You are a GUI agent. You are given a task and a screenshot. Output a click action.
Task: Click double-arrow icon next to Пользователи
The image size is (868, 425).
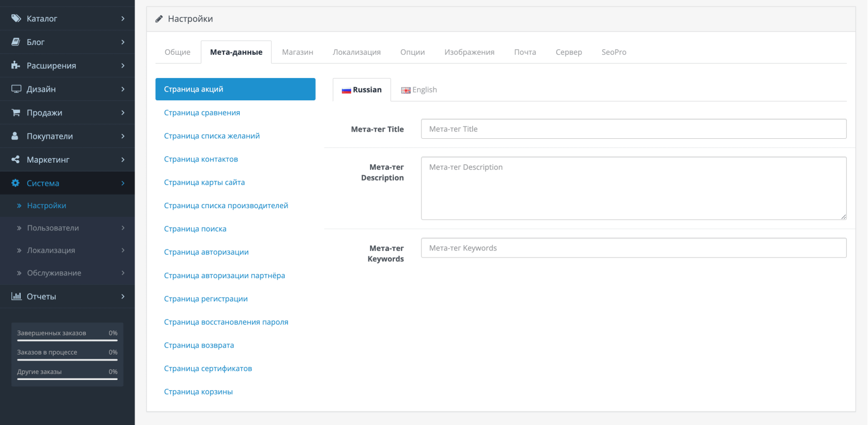19,228
